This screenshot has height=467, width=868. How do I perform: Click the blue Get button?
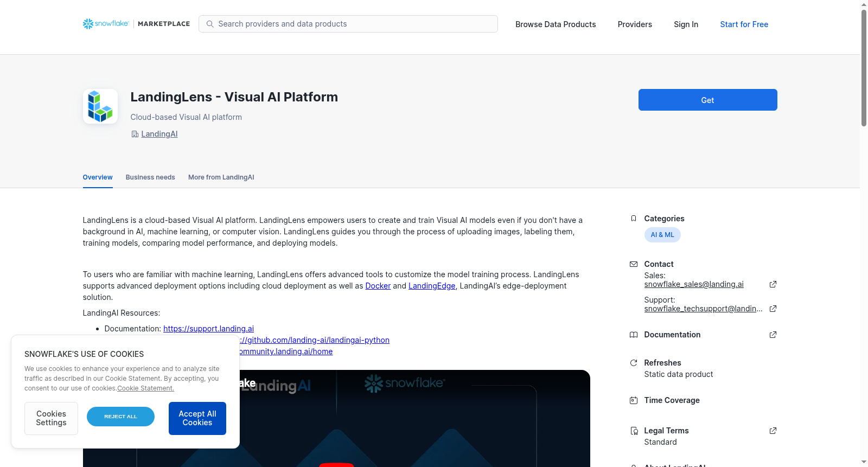click(707, 100)
